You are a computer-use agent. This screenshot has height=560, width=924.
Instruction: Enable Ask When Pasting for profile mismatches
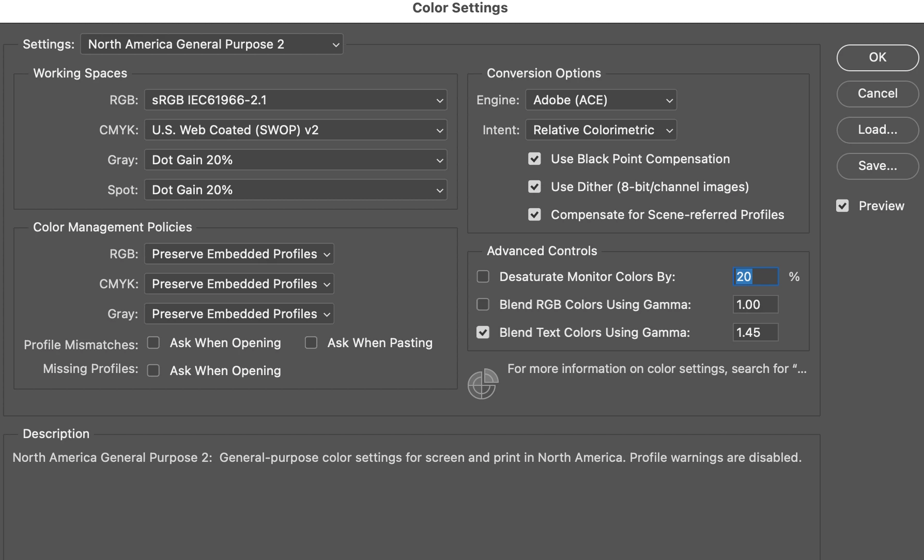(x=311, y=343)
